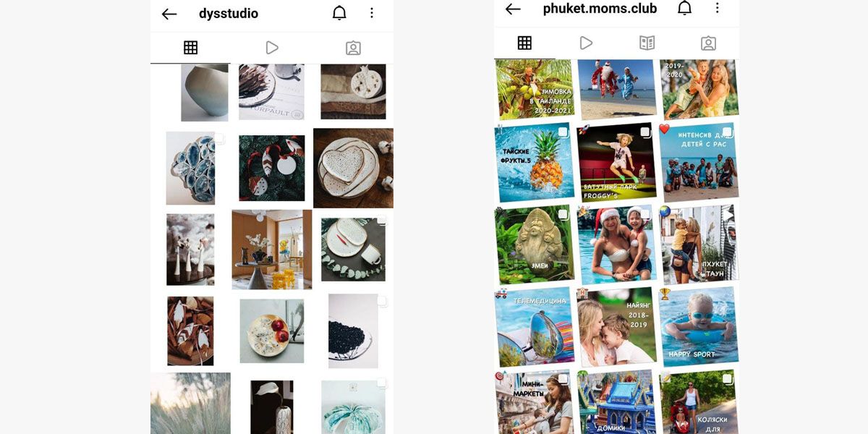The image size is (868, 434).
Task: Go back from the phuket.moms.club profile
Action: [513, 9]
